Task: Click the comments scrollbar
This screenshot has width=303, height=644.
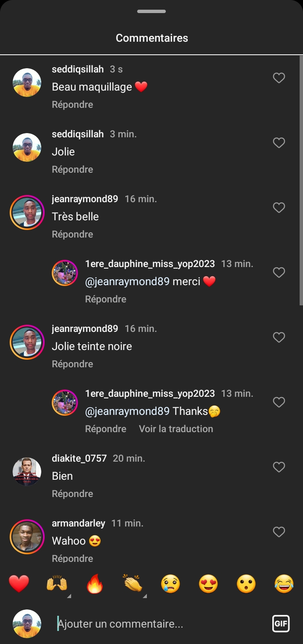Action: point(300,181)
